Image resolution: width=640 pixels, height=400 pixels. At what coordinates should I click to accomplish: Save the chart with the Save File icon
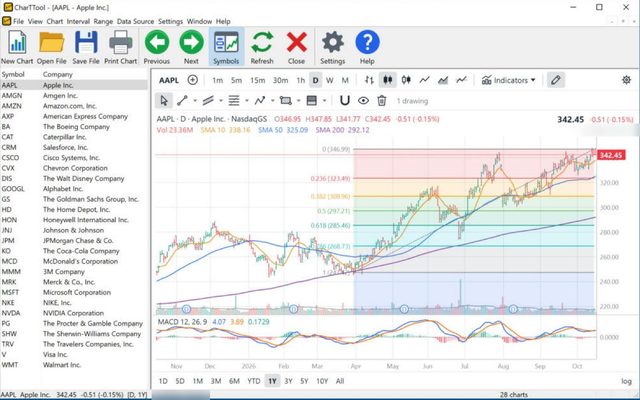tap(86, 42)
